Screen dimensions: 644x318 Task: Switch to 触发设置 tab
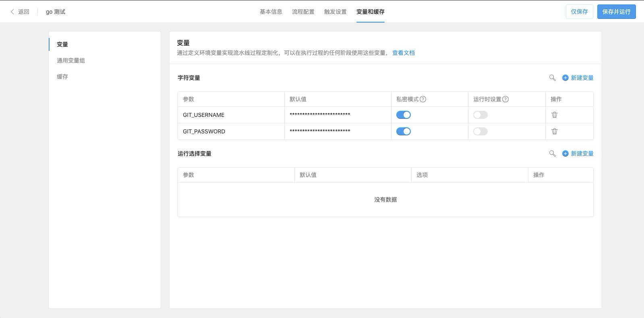point(335,12)
